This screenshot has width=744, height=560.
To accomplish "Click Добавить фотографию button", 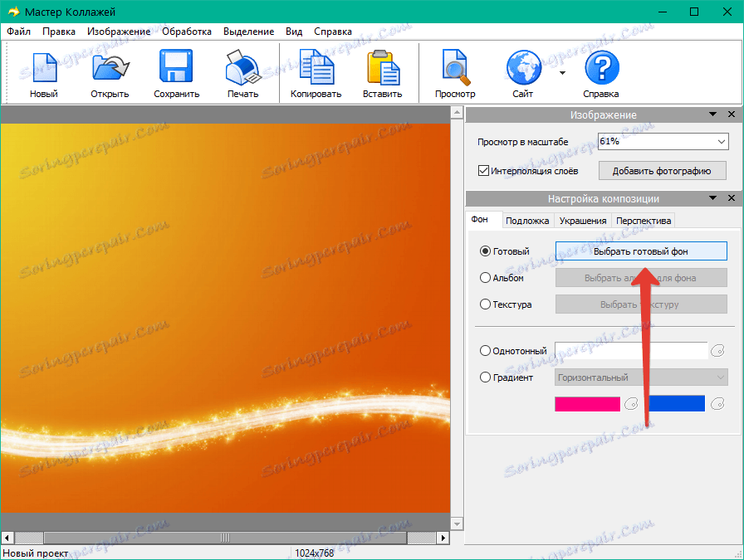I will [x=662, y=171].
